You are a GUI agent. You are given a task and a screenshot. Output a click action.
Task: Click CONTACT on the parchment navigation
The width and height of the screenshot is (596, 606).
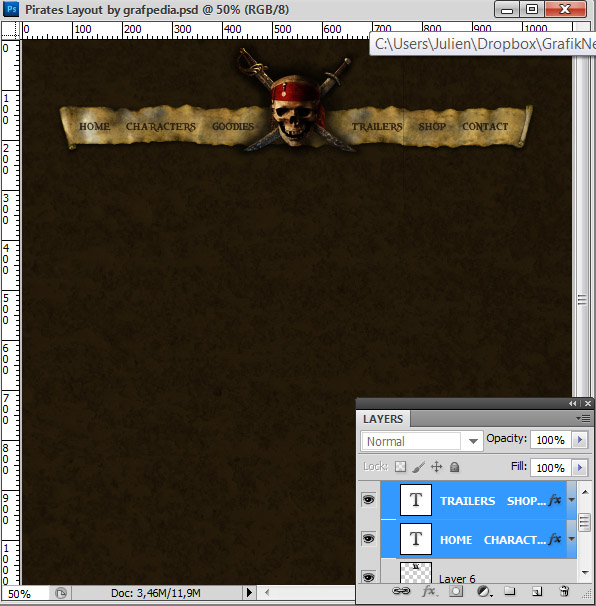(x=485, y=126)
